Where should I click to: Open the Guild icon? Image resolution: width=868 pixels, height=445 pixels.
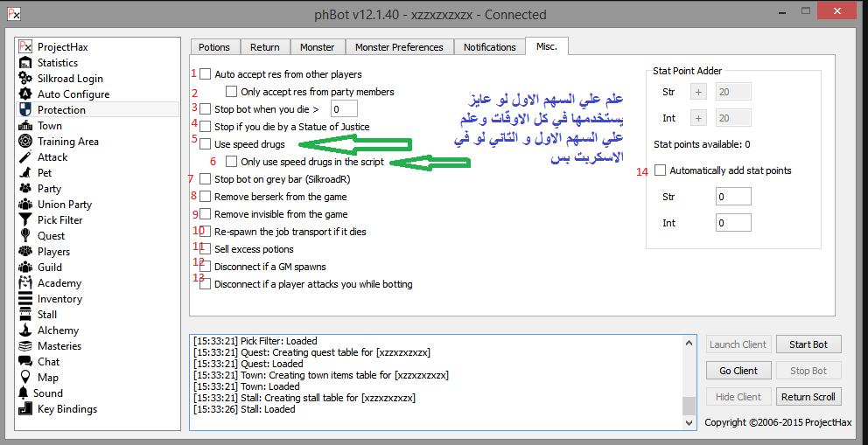click(25, 267)
